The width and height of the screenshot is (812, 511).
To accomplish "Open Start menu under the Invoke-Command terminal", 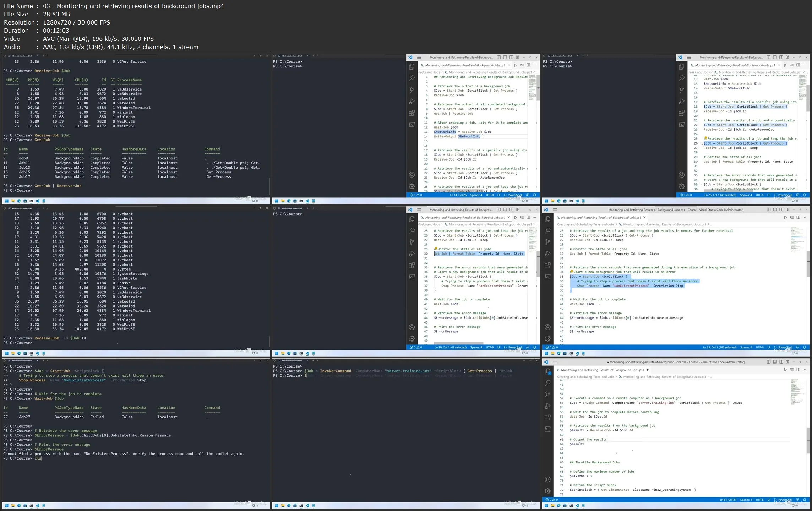I will (x=276, y=505).
